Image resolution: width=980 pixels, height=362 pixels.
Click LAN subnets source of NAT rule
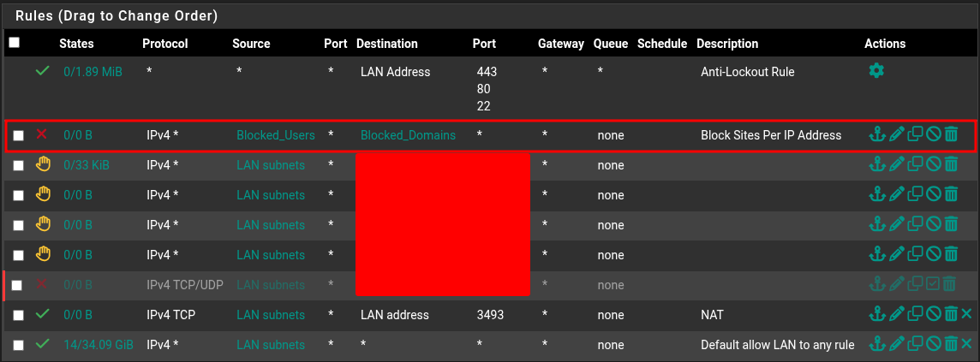point(271,315)
